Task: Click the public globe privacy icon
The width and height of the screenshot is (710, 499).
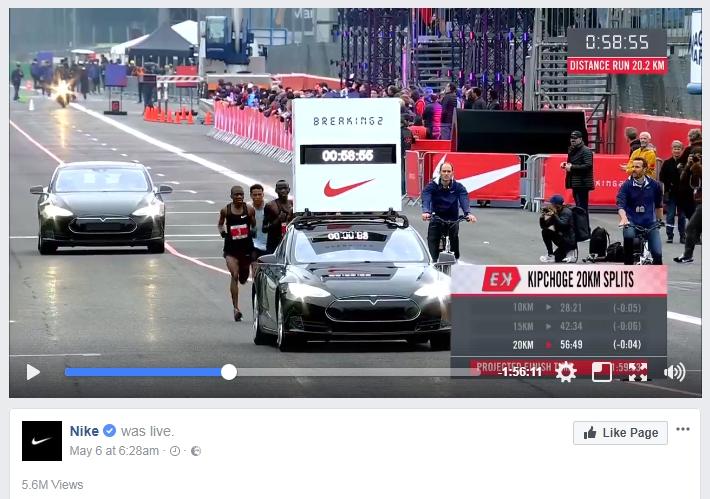Action: tap(196, 451)
